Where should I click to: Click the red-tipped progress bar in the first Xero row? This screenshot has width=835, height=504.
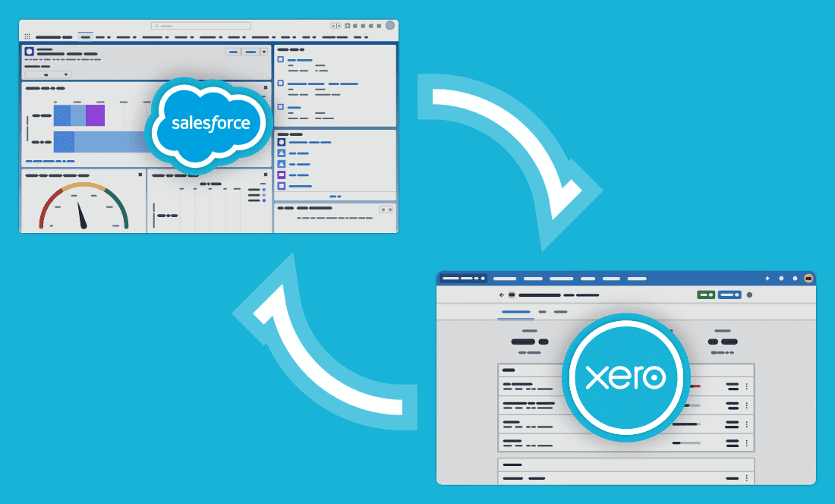point(695,386)
